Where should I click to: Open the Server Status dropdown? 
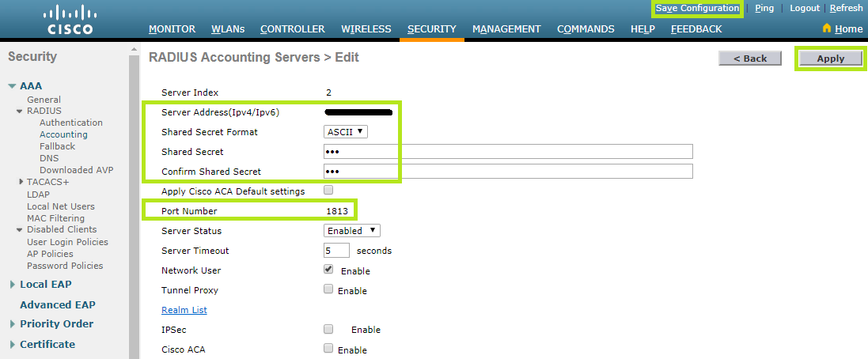[352, 231]
